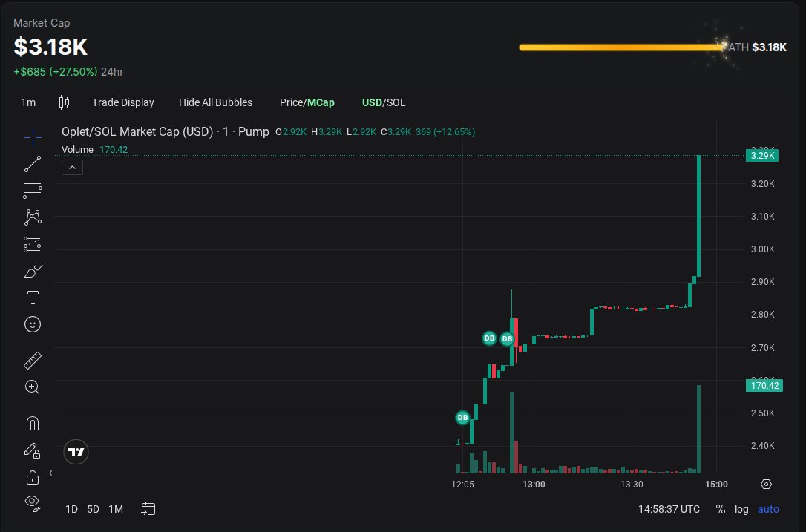Hide all drawings with eye icon
The height and width of the screenshot is (532, 806).
tap(33, 503)
